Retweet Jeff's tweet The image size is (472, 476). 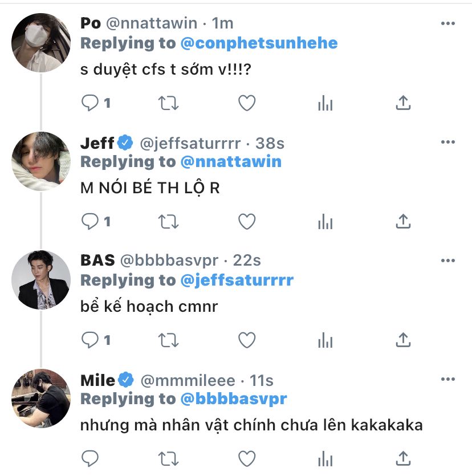coord(168,221)
